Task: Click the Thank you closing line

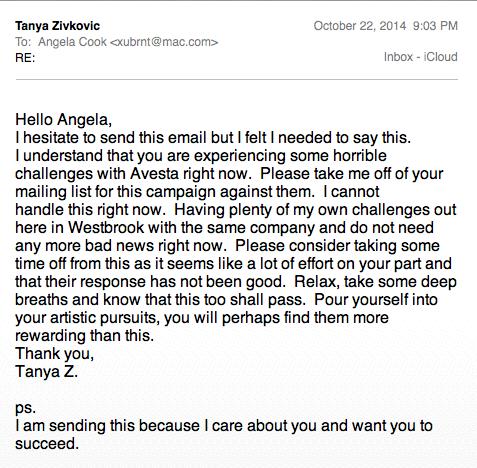Action: pyautogui.click(x=54, y=354)
